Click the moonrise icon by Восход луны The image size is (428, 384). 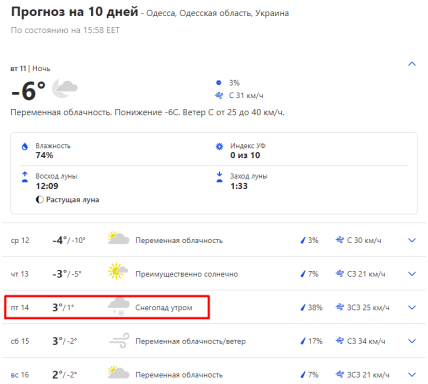(25, 177)
